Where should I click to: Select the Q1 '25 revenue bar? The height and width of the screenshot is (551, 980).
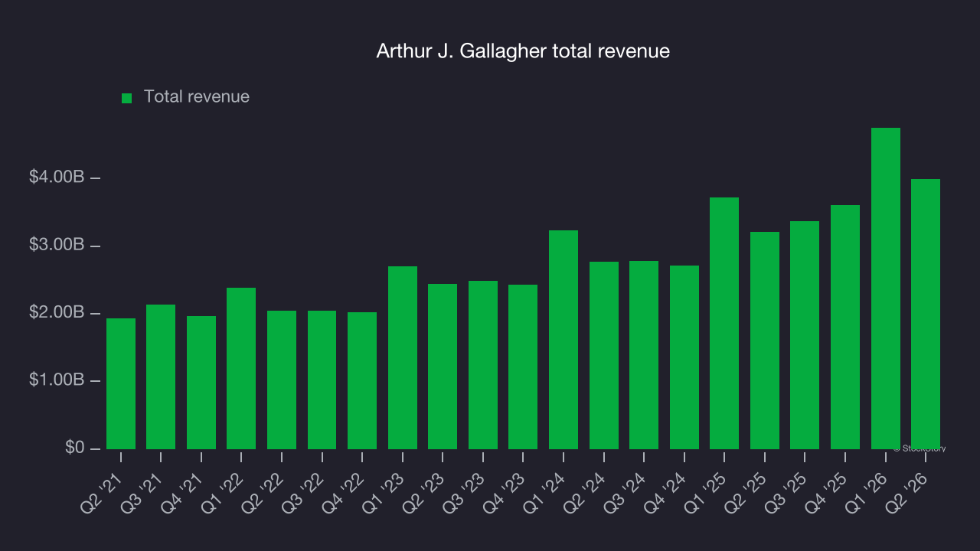(724, 324)
